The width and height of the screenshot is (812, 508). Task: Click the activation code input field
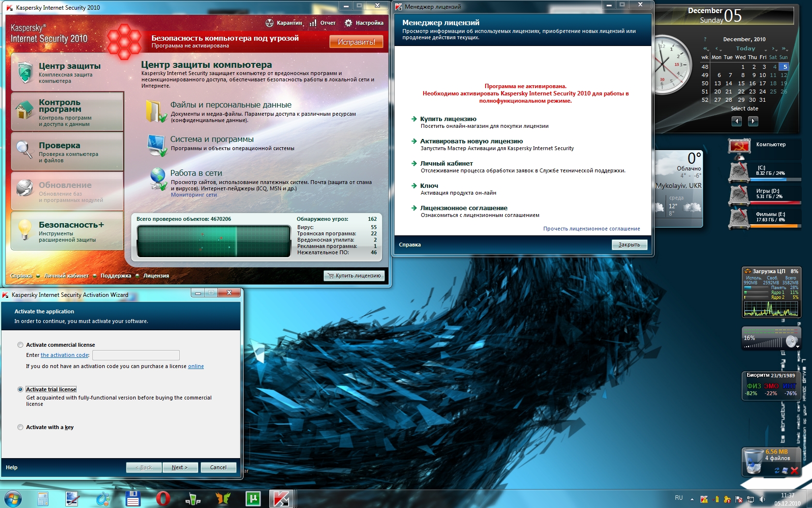[x=136, y=355]
